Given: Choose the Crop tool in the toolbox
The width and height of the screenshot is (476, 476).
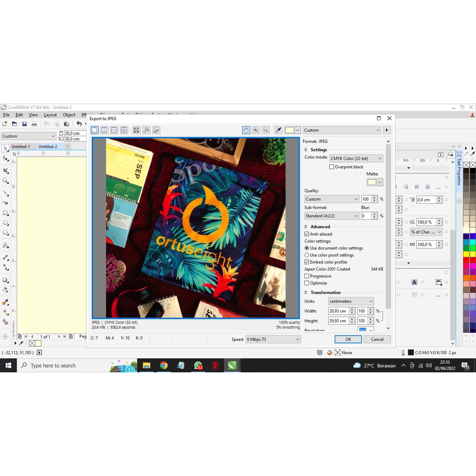Looking at the screenshot, I should 5,170.
